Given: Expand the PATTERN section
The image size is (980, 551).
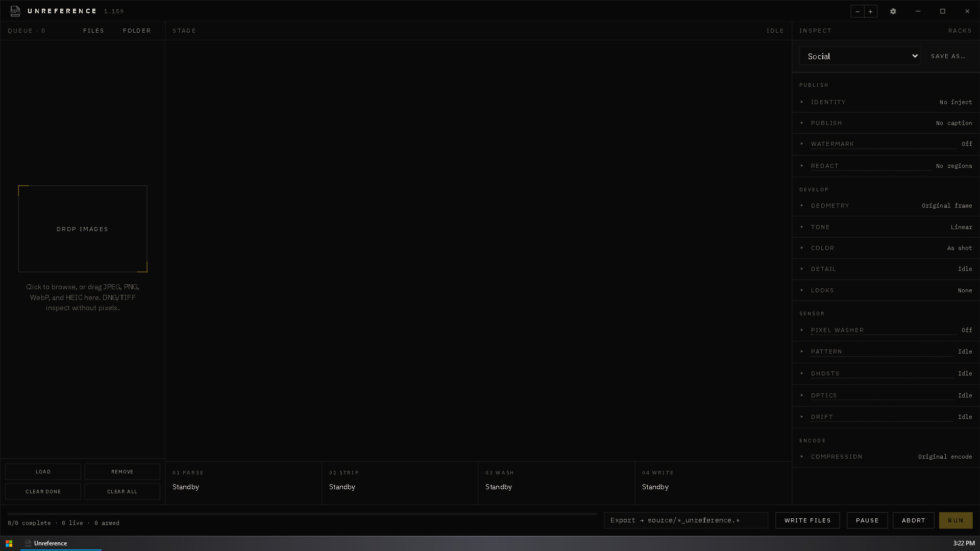Looking at the screenshot, I should (x=886, y=352).
